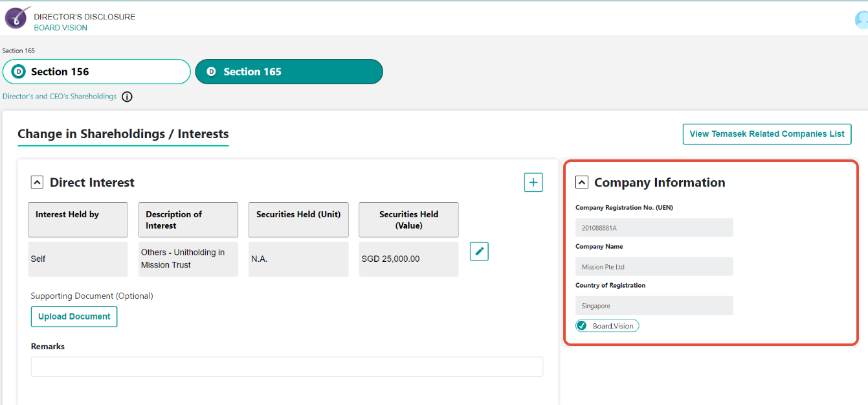Screen dimensions: 868x405
Task: Click the Board.Vision logo icon
Action: click(x=17, y=17)
